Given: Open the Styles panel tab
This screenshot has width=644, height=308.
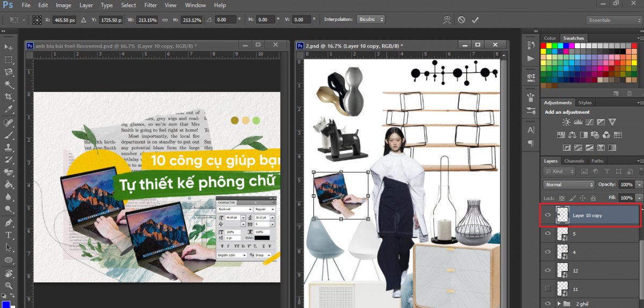Looking at the screenshot, I should click(585, 102).
